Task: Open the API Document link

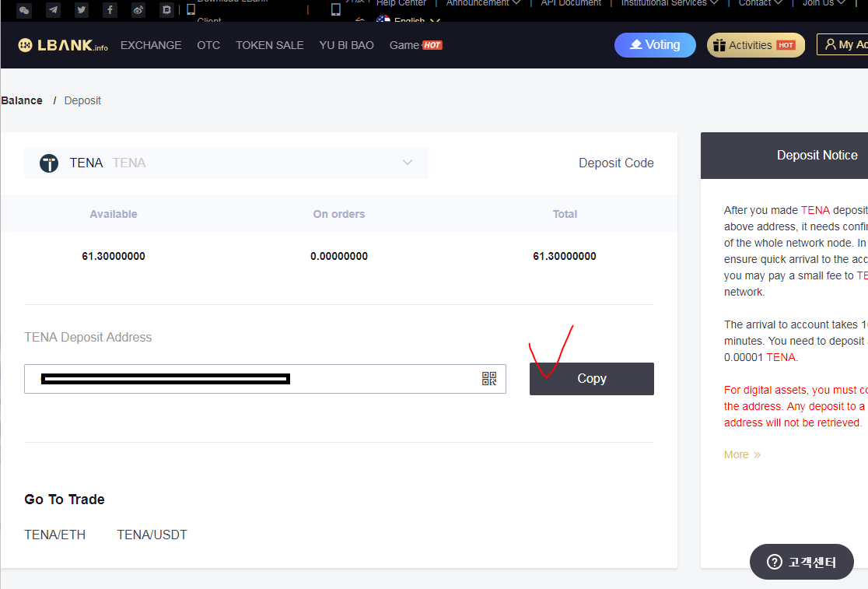Action: [x=571, y=3]
